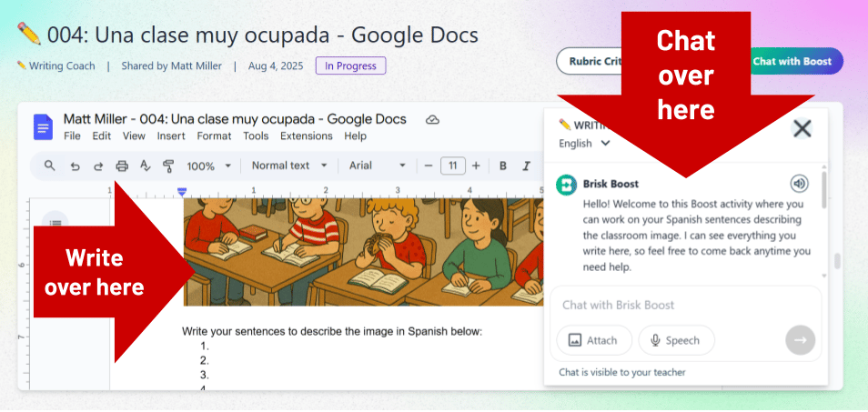The height and width of the screenshot is (412, 868).
Task: Click numbered list line 2
Action: pyautogui.click(x=205, y=360)
